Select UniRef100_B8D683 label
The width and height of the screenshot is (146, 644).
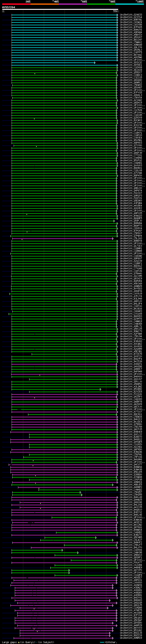click(131, 600)
